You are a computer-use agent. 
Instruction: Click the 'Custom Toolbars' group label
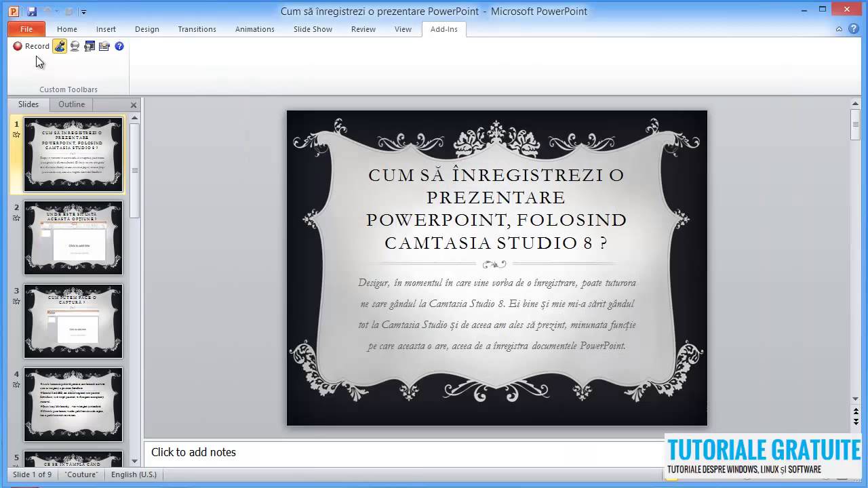[68, 89]
